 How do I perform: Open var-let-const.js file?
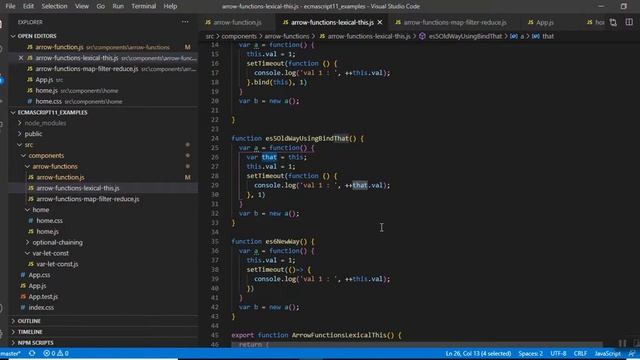click(57, 264)
